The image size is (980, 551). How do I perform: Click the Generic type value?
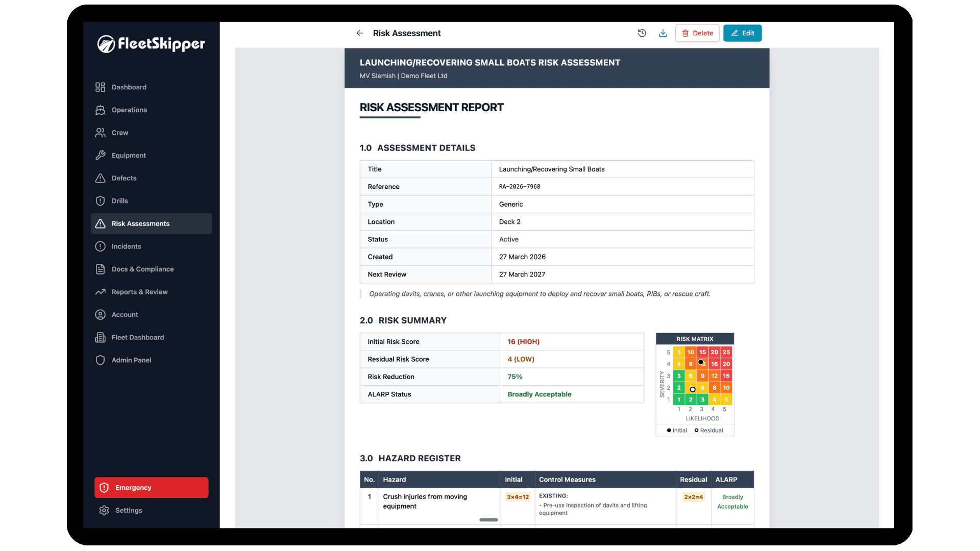[x=510, y=204]
